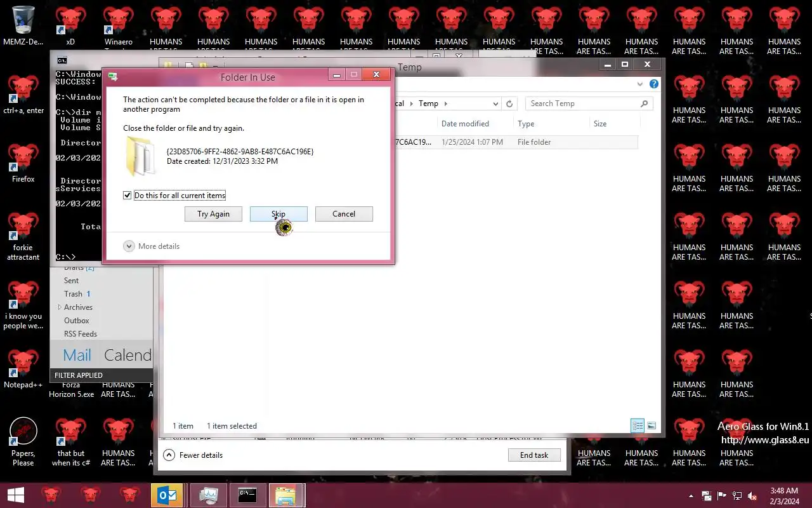This screenshot has height=508, width=812.
Task: Open the Trash mail folder
Action: tap(73, 294)
